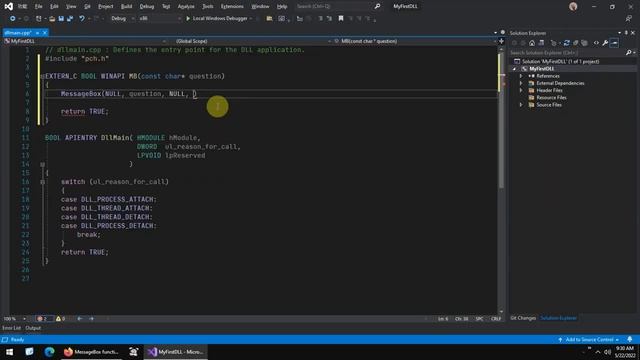This screenshot has height=360, width=640.
Task: Open the Output panel tab
Action: pyautogui.click(x=33, y=328)
